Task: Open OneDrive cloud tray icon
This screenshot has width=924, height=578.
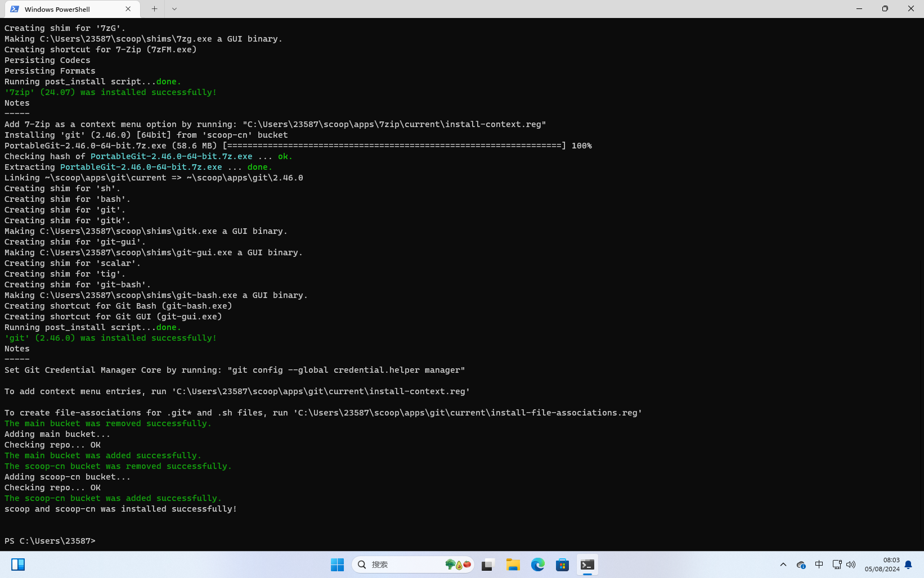Action: tap(801, 565)
